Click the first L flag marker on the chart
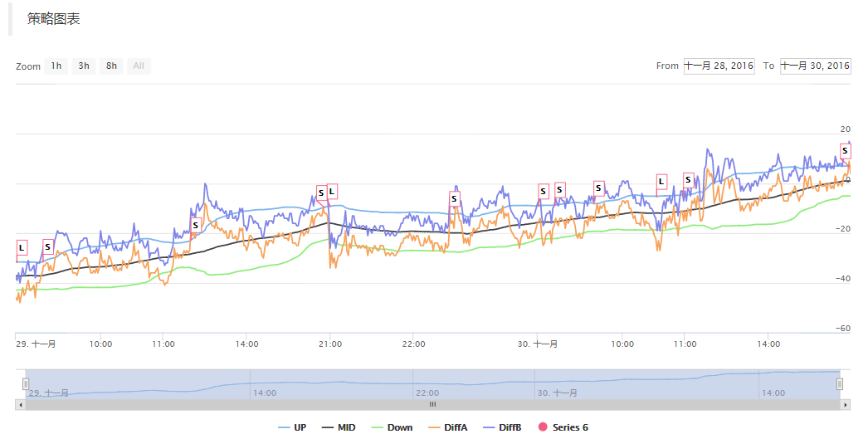 pos(22,247)
